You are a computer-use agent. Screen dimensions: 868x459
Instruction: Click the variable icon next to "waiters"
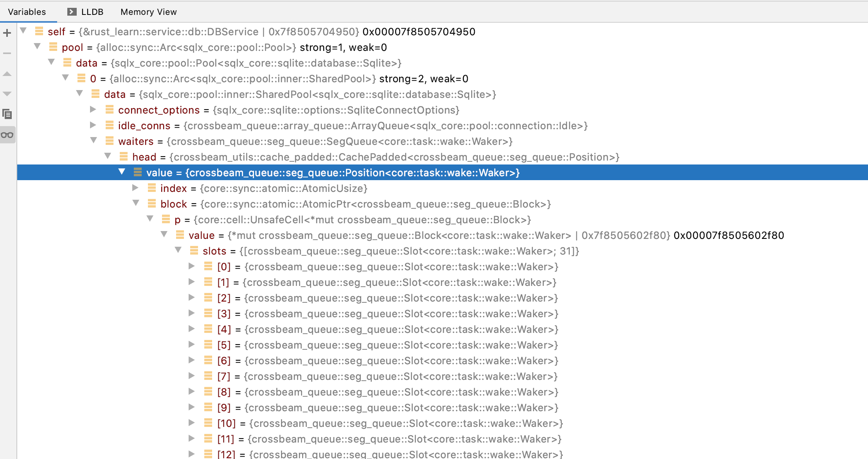[x=109, y=141]
